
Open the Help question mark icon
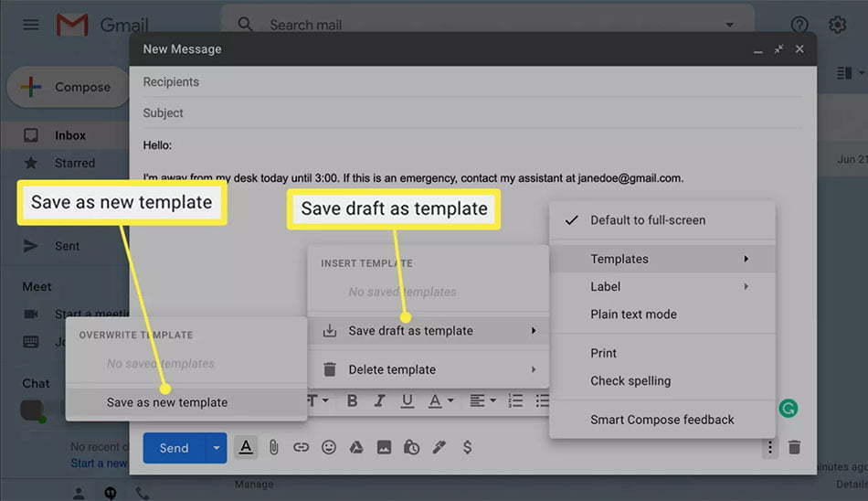[x=799, y=25]
